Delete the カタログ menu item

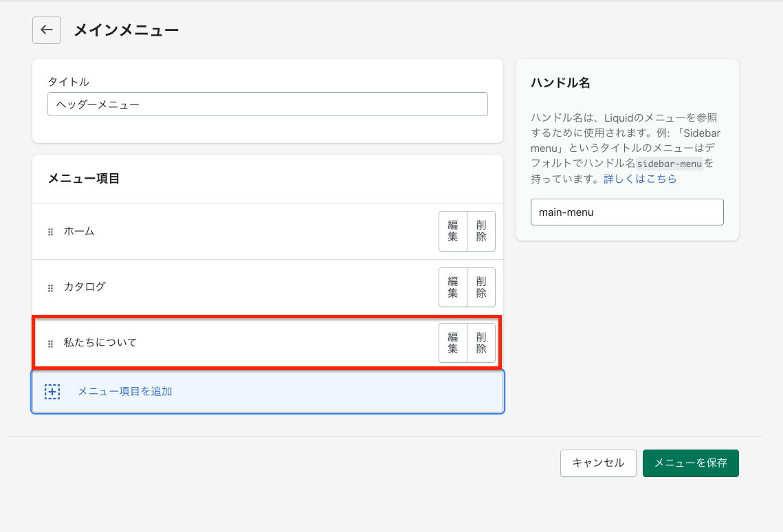[x=481, y=287]
